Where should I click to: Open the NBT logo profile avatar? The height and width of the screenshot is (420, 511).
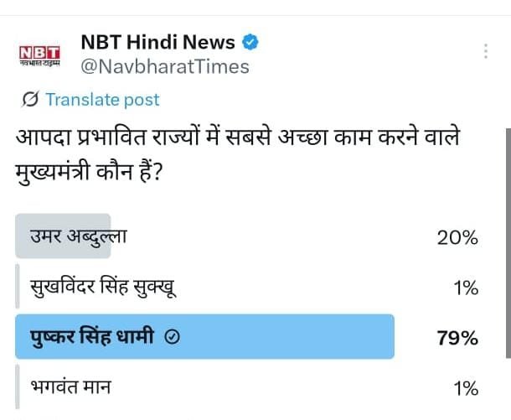tap(40, 54)
